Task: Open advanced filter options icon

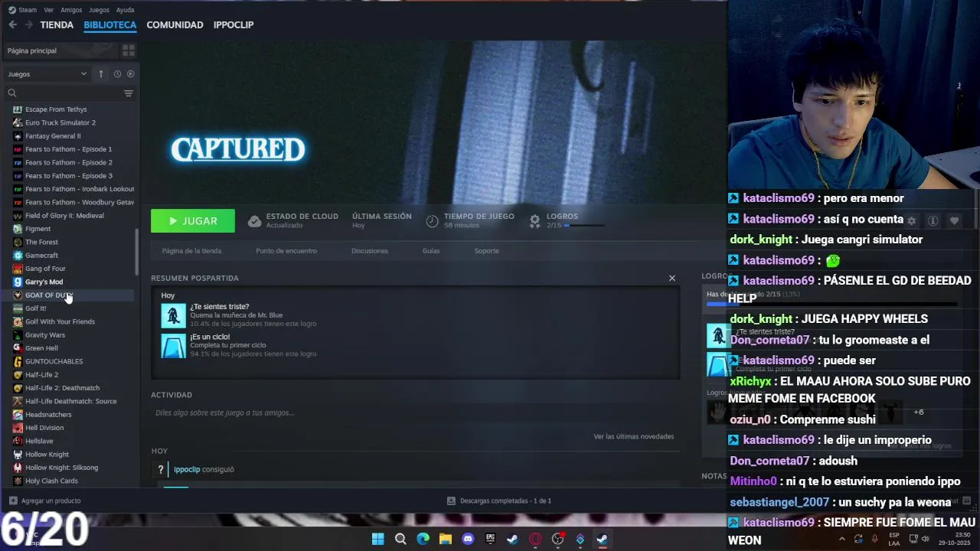Action: pyautogui.click(x=129, y=93)
